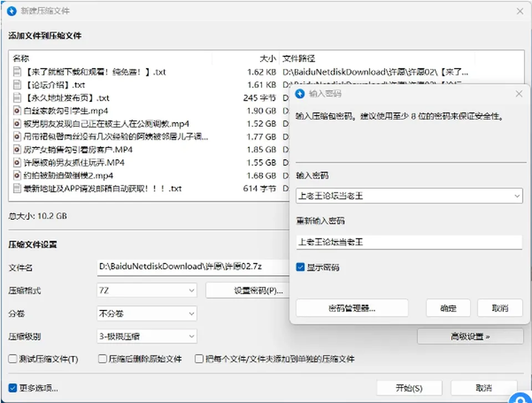Confirm password with the 确定 button
The width and height of the screenshot is (532, 403).
[448, 308]
